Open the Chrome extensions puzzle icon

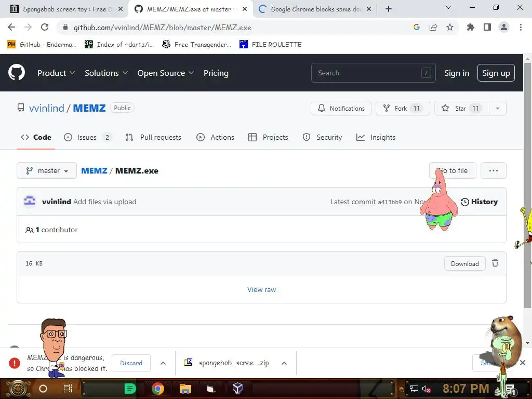click(x=471, y=27)
